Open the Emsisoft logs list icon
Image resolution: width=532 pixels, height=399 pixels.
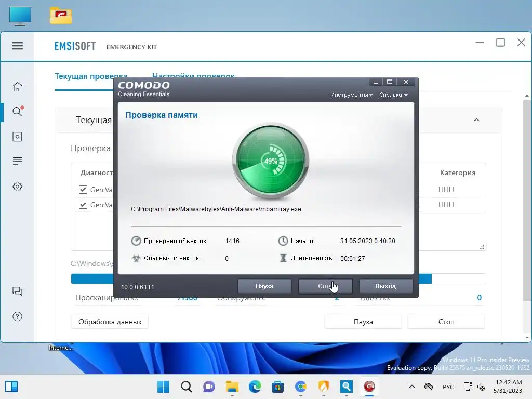point(17,161)
